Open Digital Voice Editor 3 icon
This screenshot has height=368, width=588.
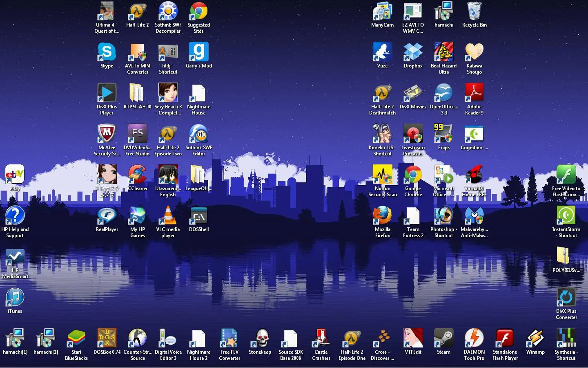click(x=168, y=338)
